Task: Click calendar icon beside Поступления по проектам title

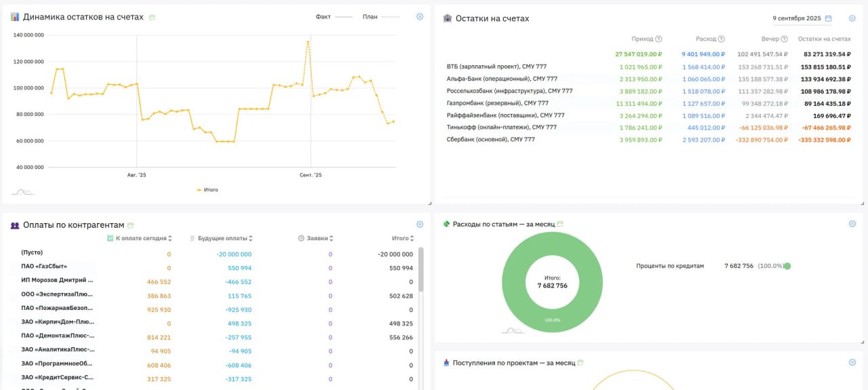Action: pyautogui.click(x=581, y=363)
